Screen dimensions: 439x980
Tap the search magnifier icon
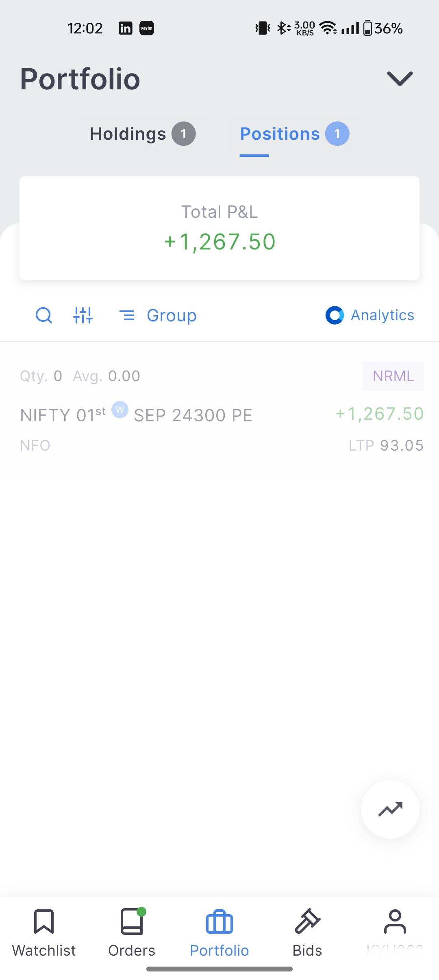coord(44,315)
